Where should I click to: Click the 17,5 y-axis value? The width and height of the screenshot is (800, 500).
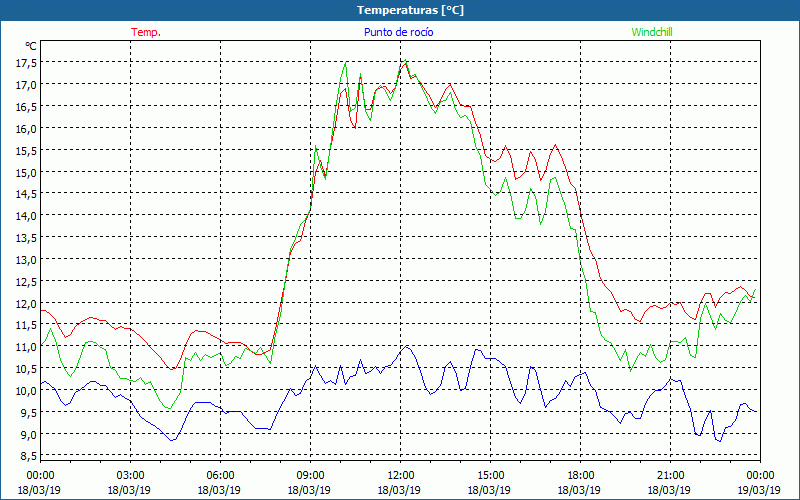point(27,63)
